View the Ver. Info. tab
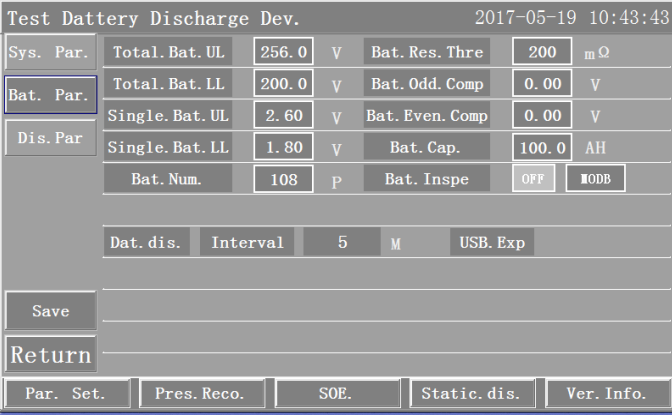672x416 pixels. 605,393
